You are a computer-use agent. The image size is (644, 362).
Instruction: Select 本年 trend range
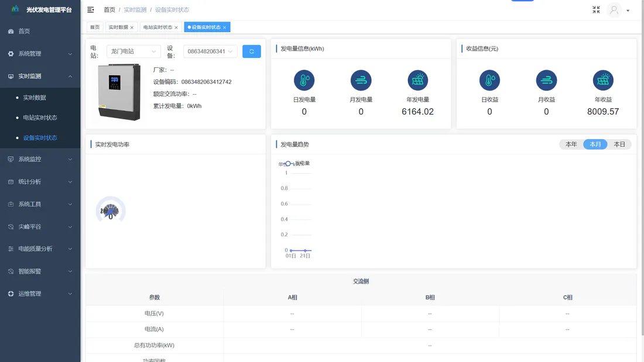(571, 144)
